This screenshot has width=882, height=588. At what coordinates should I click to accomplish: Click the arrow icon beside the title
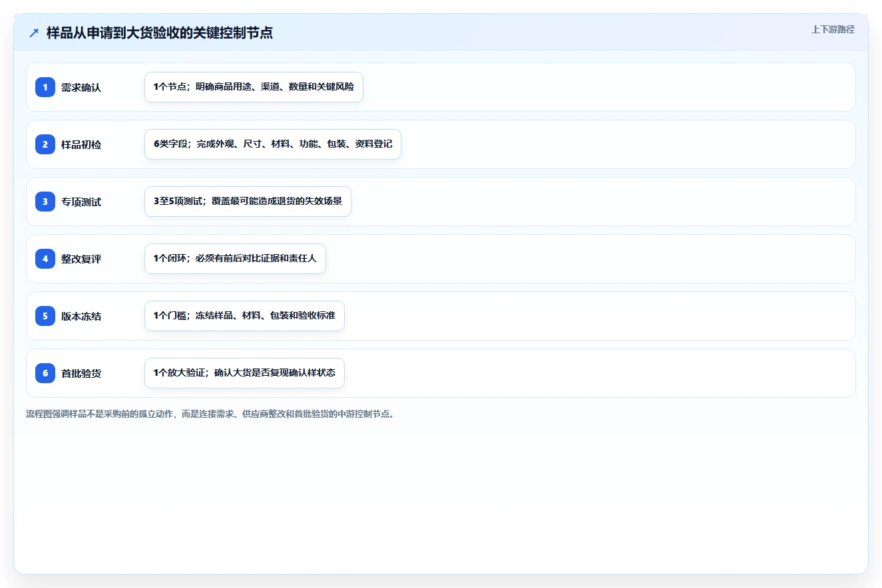click(x=34, y=33)
